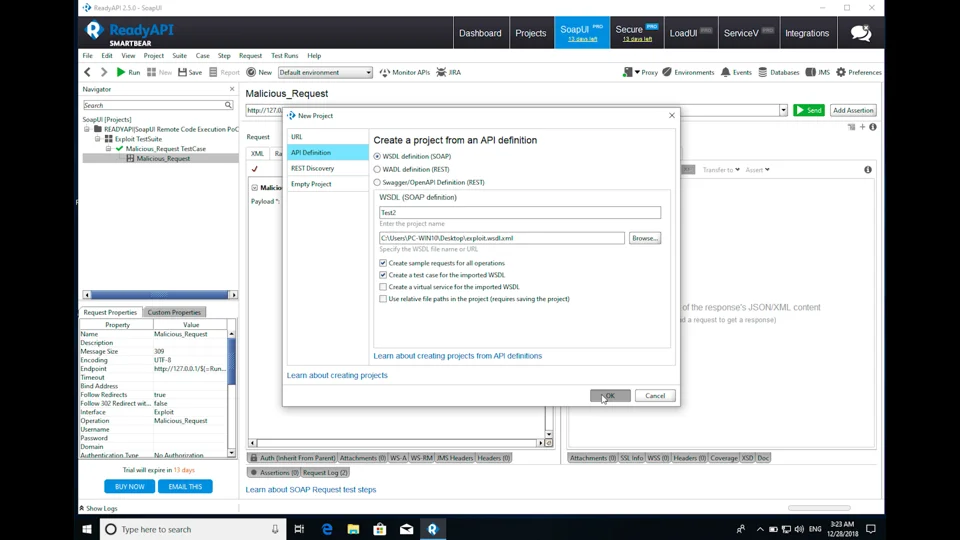This screenshot has height=540, width=960.
Task: Check Use relative file paths in project
Action: click(383, 299)
